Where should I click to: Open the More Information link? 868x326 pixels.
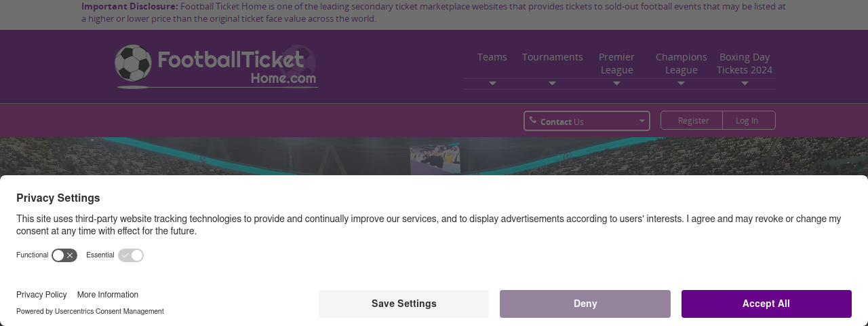(x=108, y=295)
